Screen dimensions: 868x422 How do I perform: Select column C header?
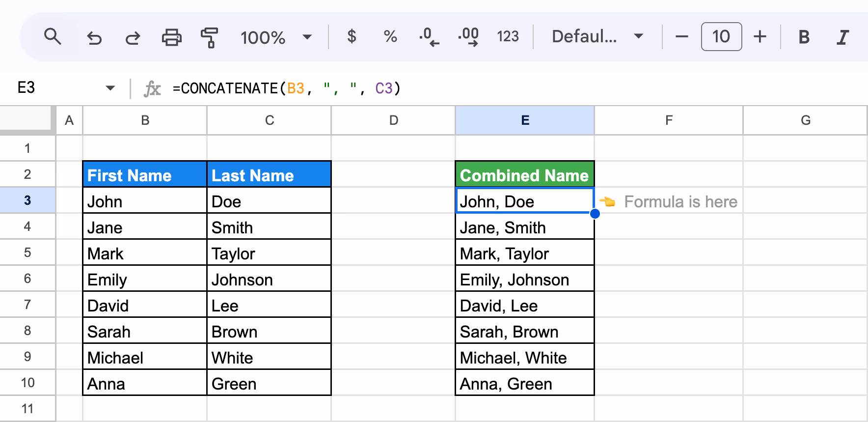pyautogui.click(x=269, y=120)
